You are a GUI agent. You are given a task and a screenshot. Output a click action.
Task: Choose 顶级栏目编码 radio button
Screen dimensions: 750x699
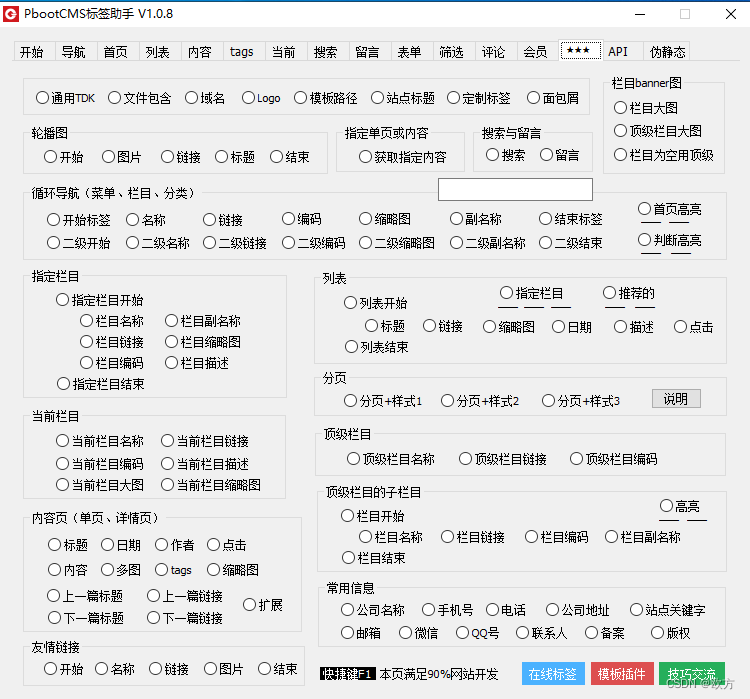pos(614,459)
